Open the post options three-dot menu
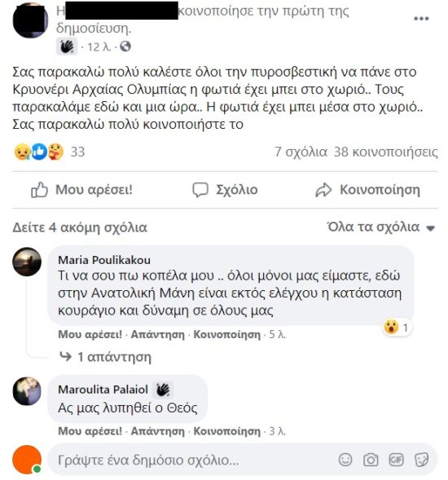 [421, 19]
